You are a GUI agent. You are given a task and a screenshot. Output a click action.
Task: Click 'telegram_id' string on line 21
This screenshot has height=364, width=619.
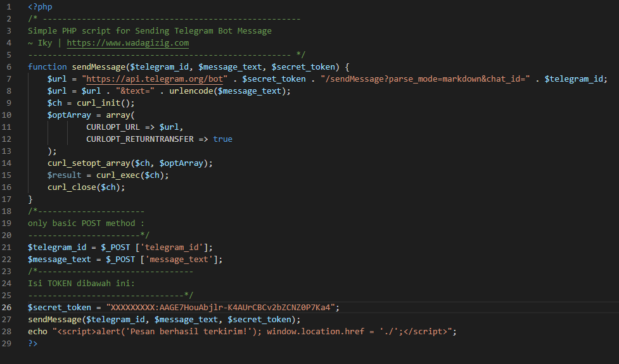pyautogui.click(x=171, y=248)
